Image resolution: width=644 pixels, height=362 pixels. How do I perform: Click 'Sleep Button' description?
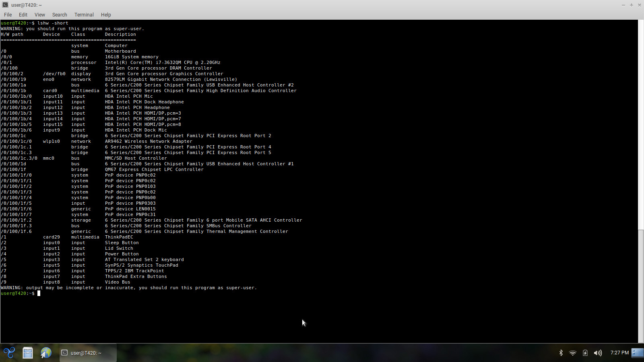pyautogui.click(x=122, y=243)
